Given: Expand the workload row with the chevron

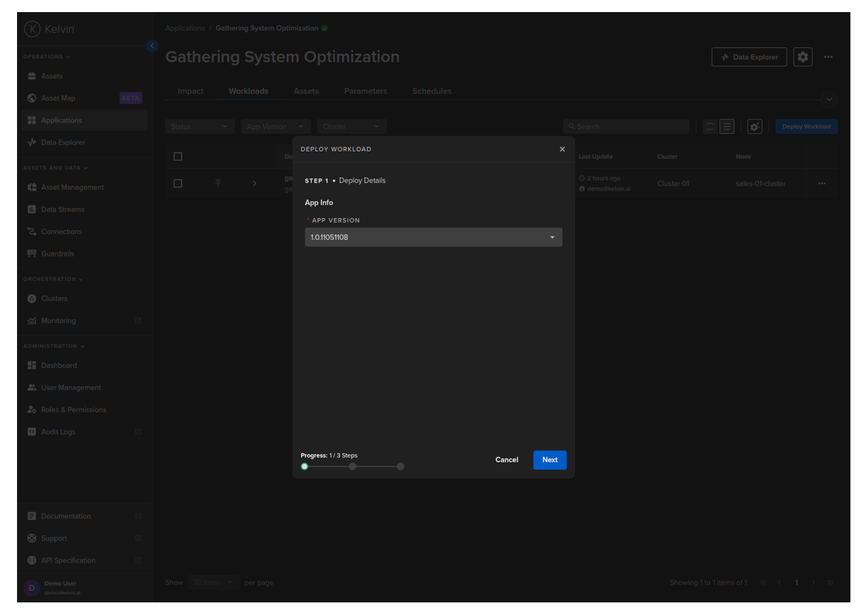Looking at the screenshot, I should [x=254, y=183].
